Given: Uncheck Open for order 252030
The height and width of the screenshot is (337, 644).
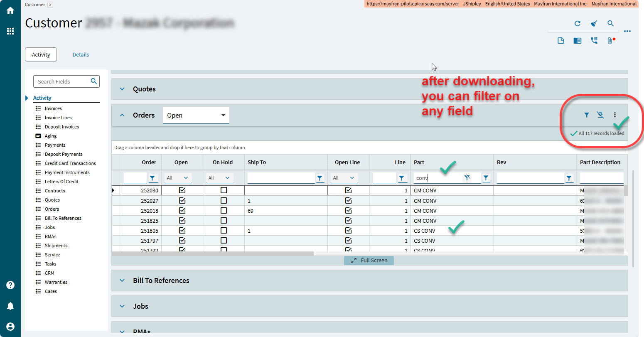Looking at the screenshot, I should tap(182, 190).
